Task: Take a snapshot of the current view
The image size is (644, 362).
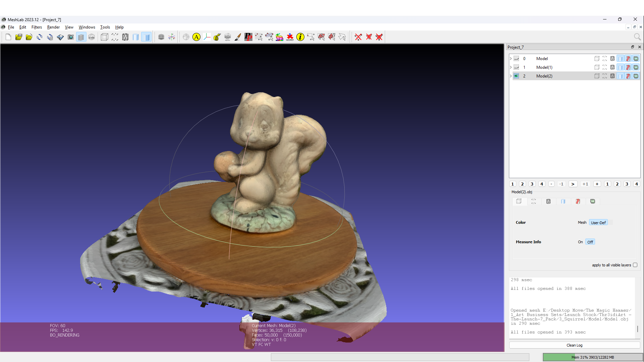Action: coord(70,37)
